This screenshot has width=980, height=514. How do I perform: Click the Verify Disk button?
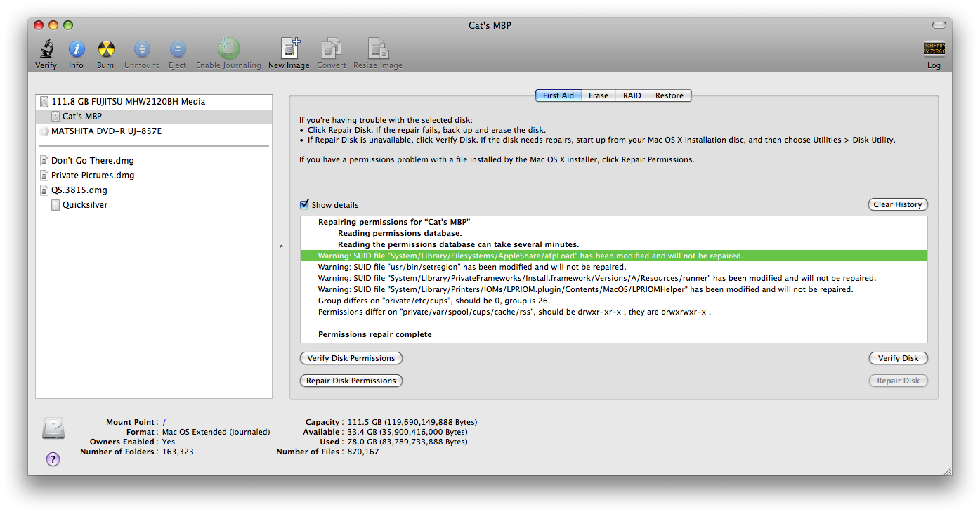[x=898, y=358]
